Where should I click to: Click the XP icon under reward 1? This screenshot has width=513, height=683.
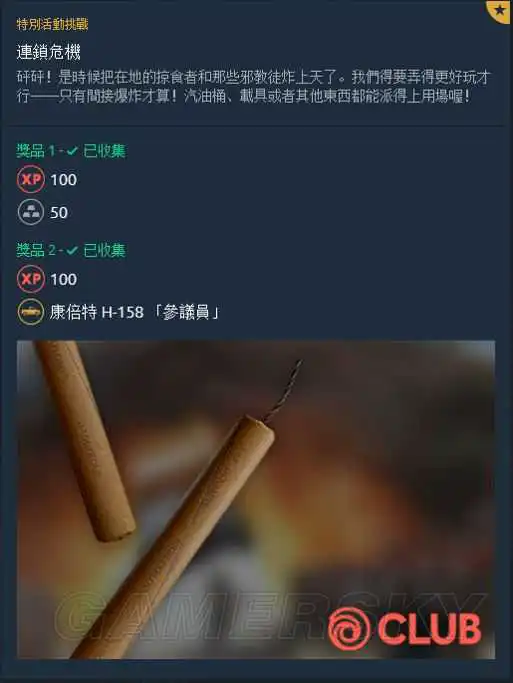tap(31, 179)
